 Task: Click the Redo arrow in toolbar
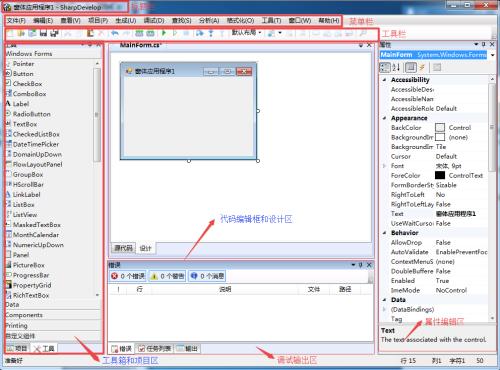click(126, 33)
